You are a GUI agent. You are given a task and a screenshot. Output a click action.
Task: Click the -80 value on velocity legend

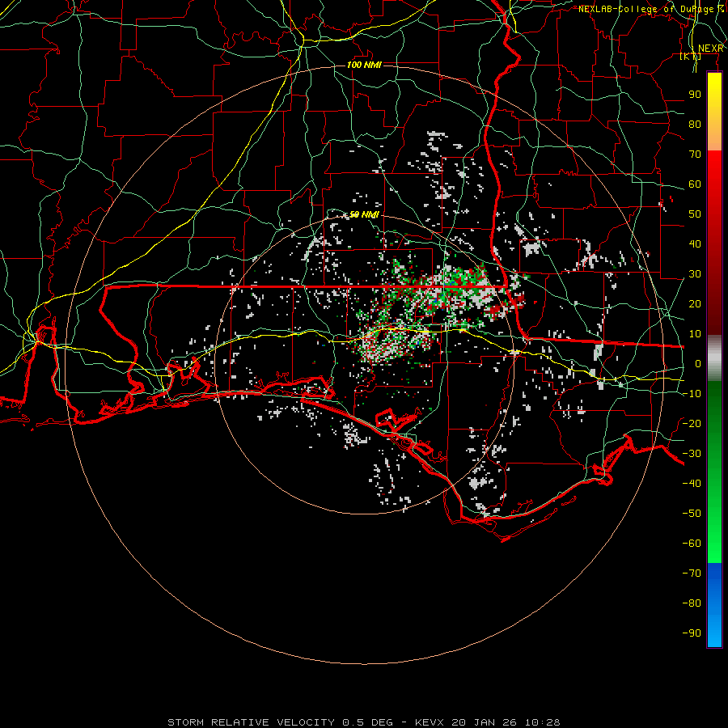coord(692,603)
